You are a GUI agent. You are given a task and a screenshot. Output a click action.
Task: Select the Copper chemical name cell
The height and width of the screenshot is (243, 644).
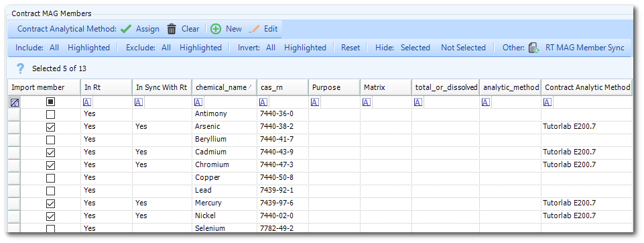pyautogui.click(x=224, y=177)
